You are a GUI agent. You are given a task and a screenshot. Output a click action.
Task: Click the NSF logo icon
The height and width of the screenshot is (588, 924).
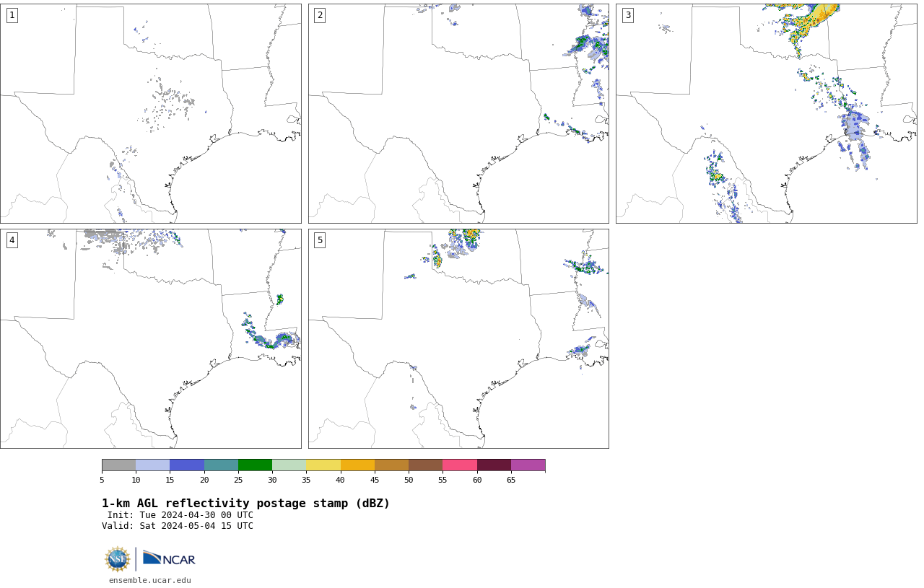117,559
